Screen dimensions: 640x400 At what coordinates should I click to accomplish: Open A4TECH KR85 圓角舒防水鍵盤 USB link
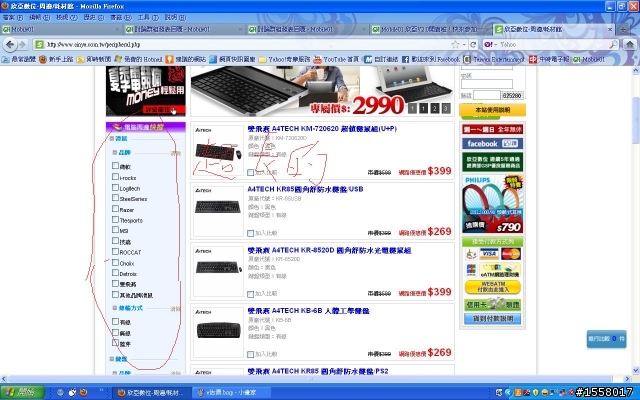(x=305, y=189)
